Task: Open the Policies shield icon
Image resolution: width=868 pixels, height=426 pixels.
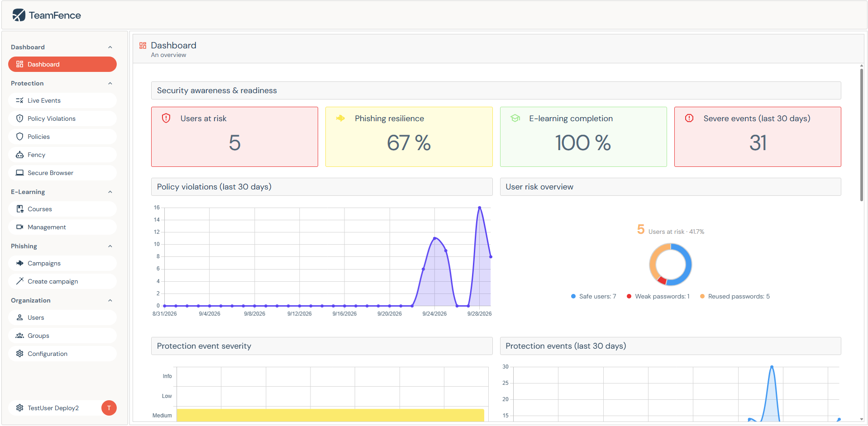Action: pos(19,137)
